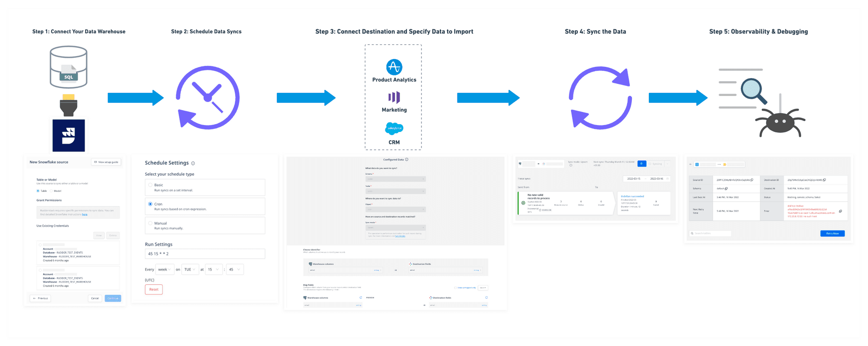This screenshot has width=868, height=346.
Task: Choose the Manual schedule option
Action: point(151,223)
